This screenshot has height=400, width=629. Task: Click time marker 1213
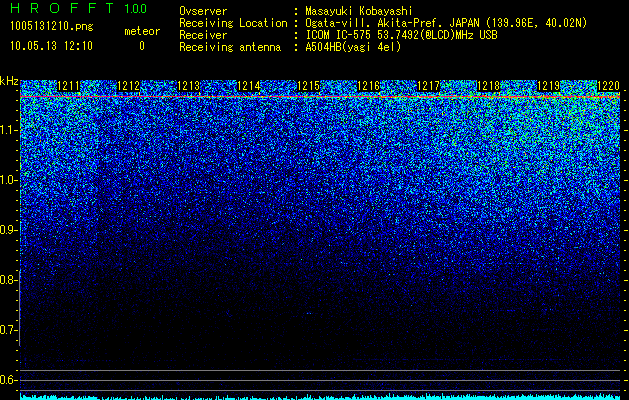click(x=189, y=86)
